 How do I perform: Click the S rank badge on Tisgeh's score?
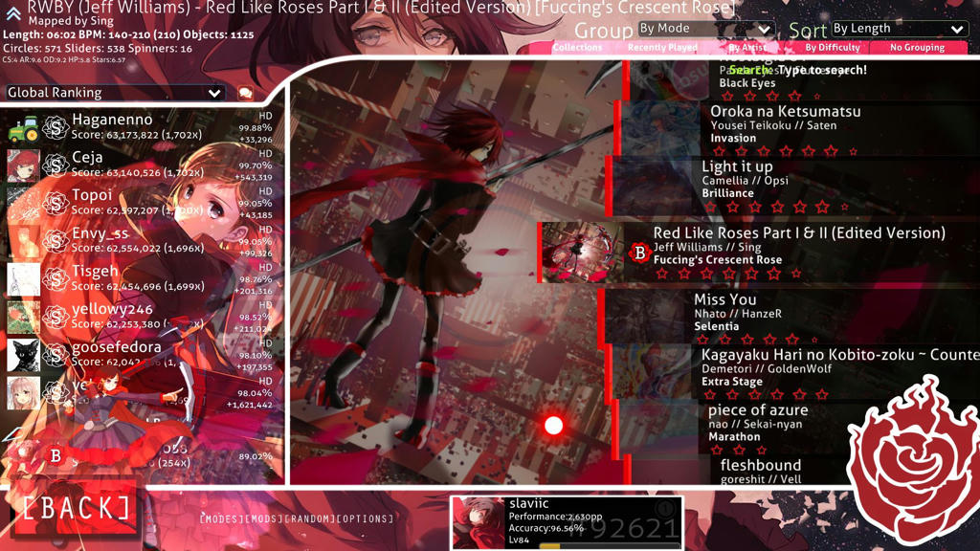(x=56, y=278)
